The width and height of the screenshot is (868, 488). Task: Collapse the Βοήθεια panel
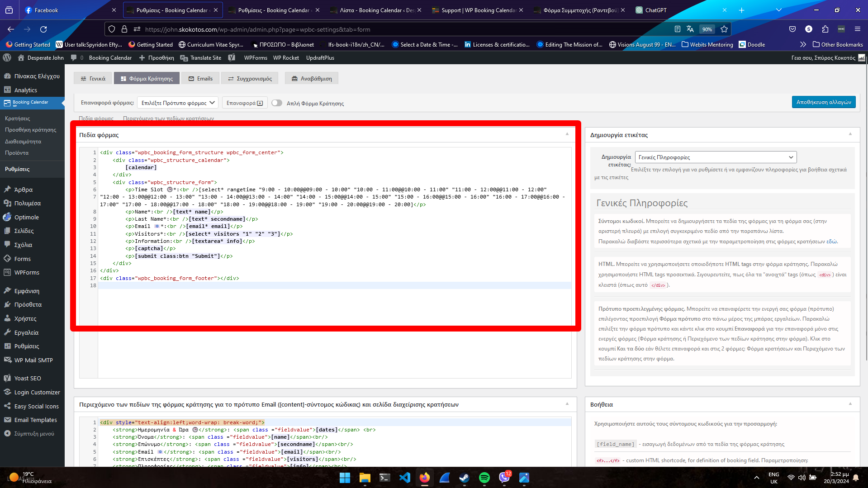click(850, 403)
